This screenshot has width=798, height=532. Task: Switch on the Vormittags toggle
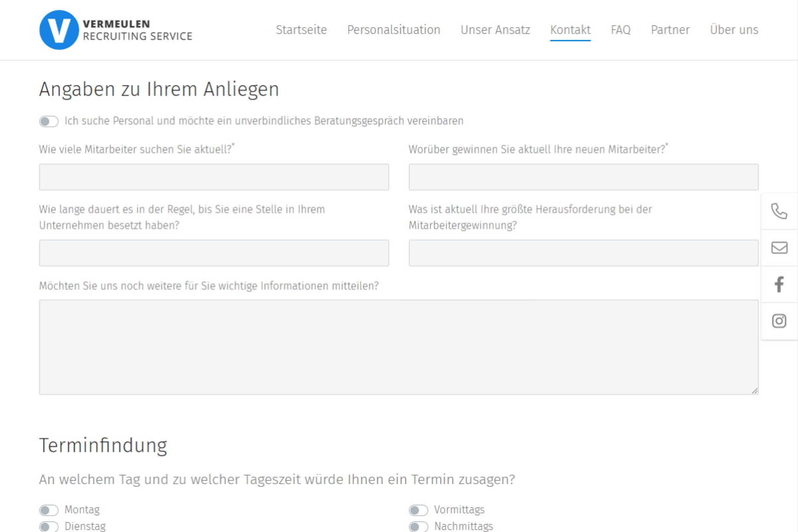418,510
